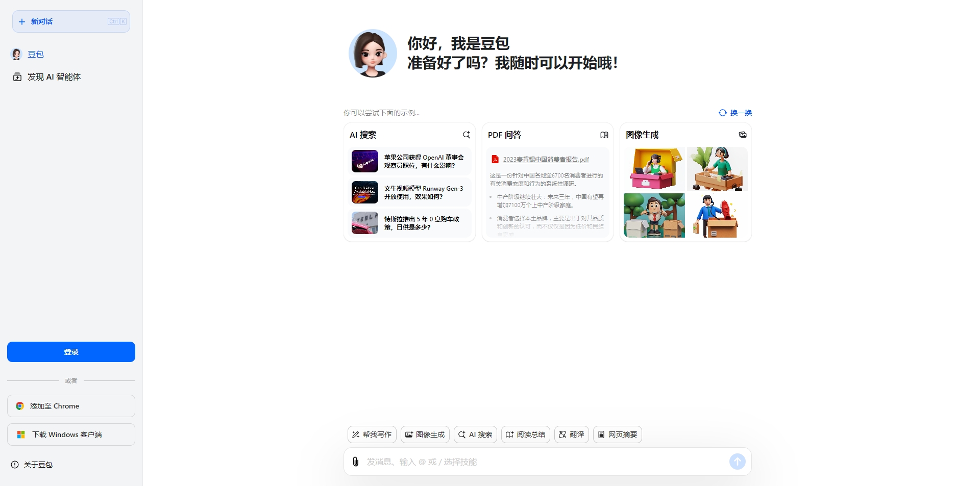Click 添加至 Chrome button
This screenshot has width=980, height=486.
(71, 406)
